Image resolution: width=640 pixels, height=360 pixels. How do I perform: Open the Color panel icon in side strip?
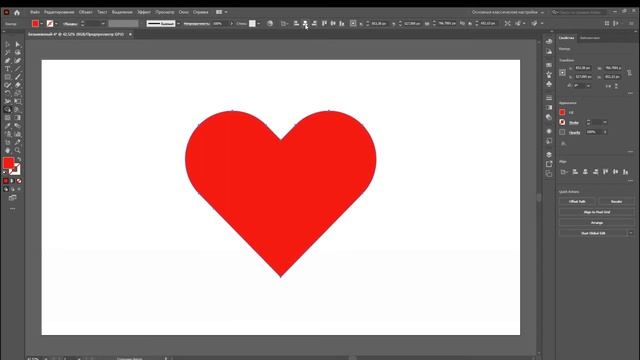tap(549, 41)
